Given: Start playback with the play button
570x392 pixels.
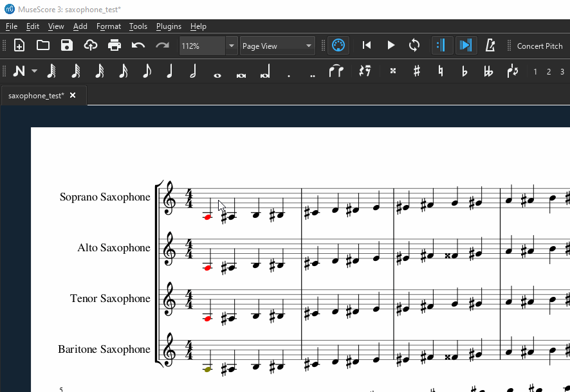Looking at the screenshot, I should coord(391,46).
